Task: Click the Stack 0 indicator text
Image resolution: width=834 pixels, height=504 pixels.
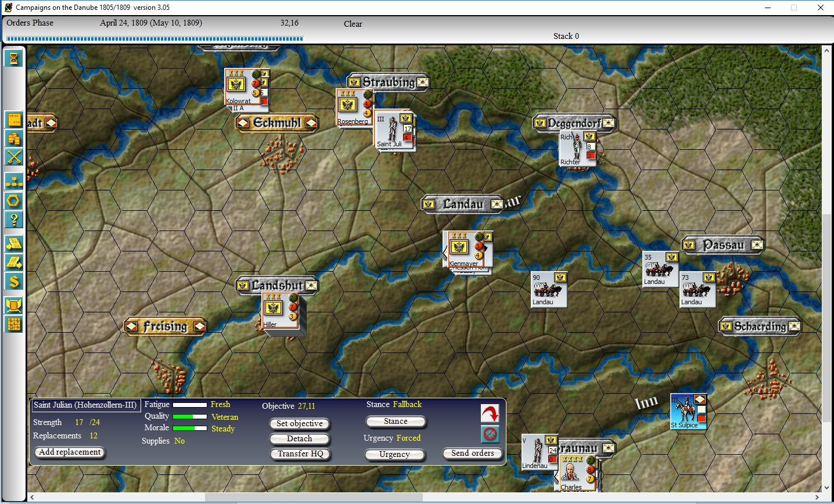Action: tap(566, 36)
